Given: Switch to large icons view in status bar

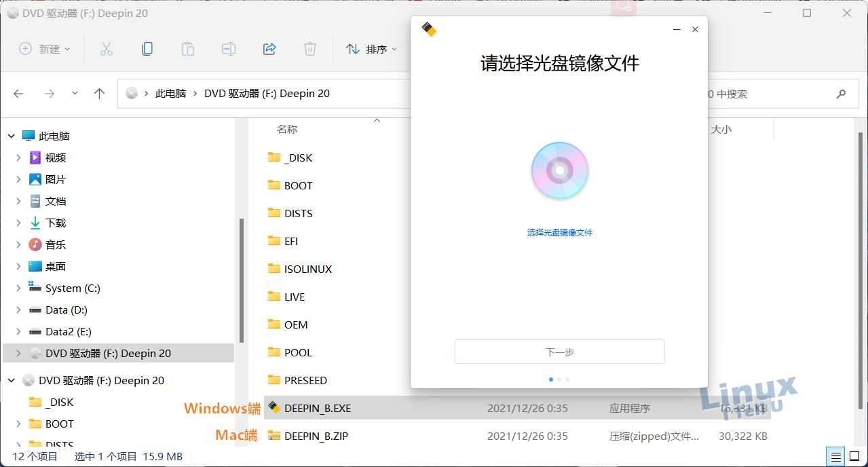Looking at the screenshot, I should (x=854, y=457).
